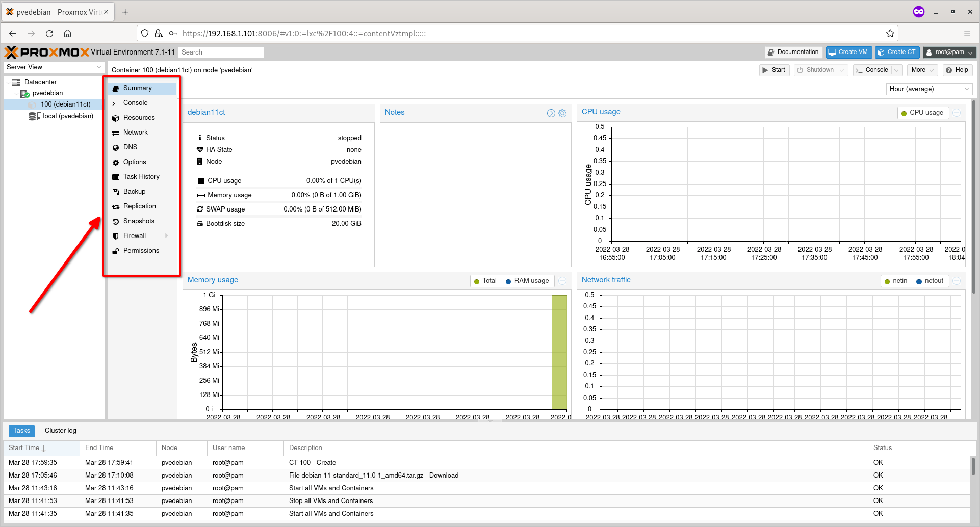Open the Console dropdown arrow
Viewport: 980px width, 527px height.
[897, 70]
